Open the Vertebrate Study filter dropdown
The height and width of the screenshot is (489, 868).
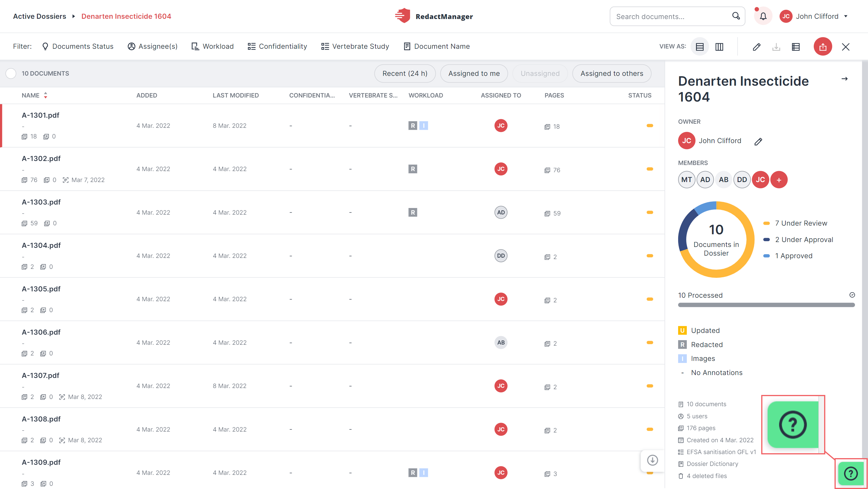pos(355,46)
